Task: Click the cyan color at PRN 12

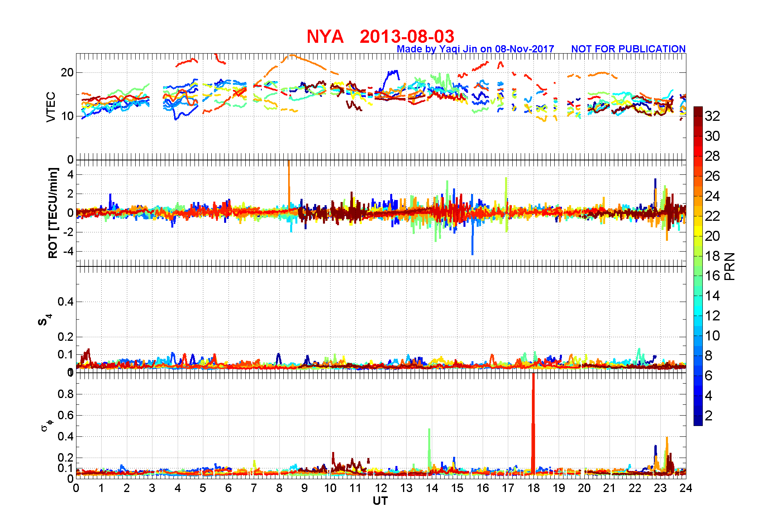Action: point(698,316)
